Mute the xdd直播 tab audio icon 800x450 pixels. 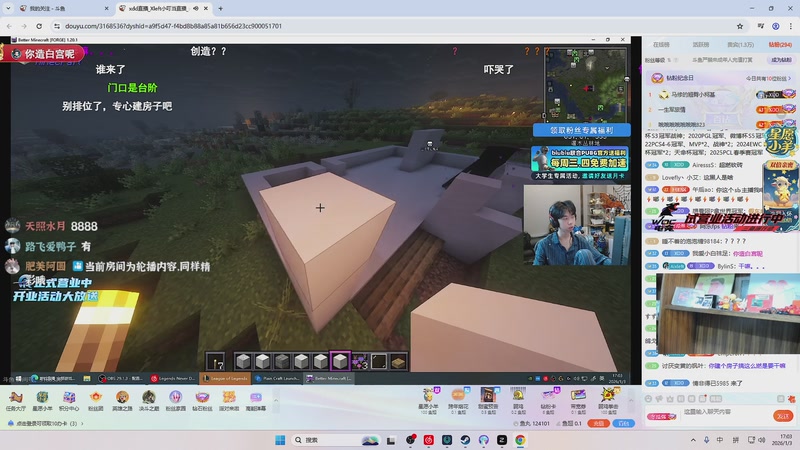click(195, 9)
